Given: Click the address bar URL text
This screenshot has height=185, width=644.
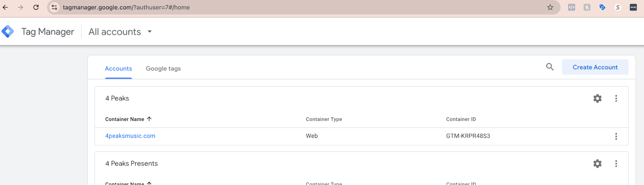Looking at the screenshot, I should point(126,7).
